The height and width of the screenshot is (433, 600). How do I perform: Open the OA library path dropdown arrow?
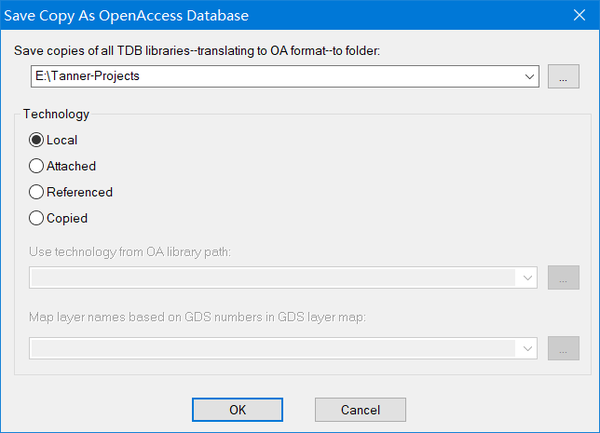[x=529, y=278]
